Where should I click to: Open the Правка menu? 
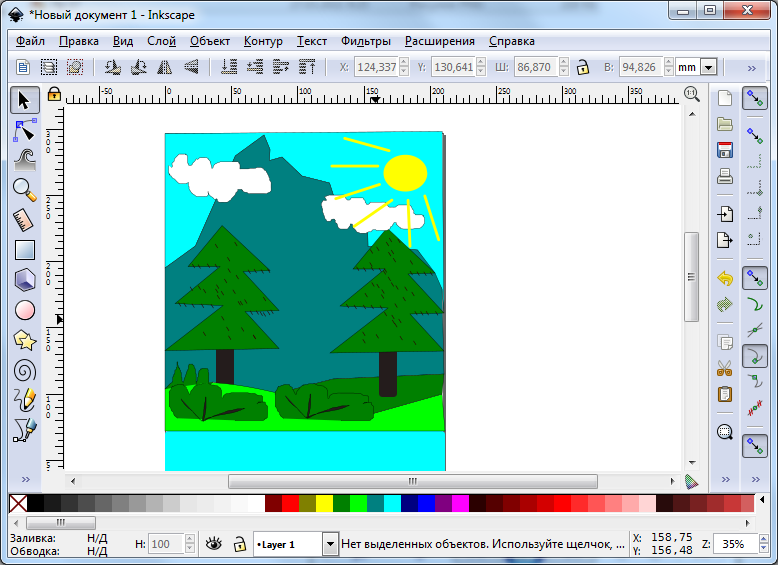tap(79, 41)
